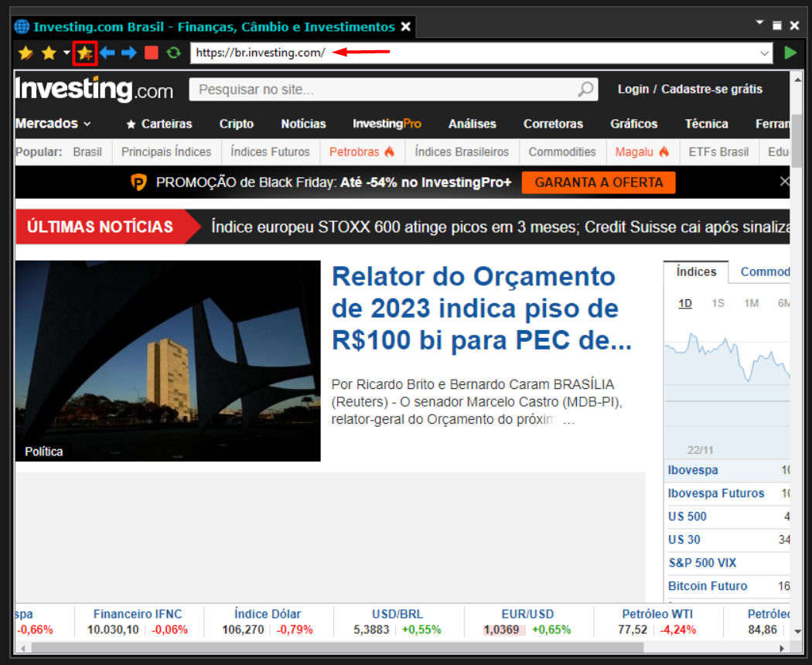Click the magnifier search icon
Viewport: 812px width, 665px height.
pyautogui.click(x=585, y=89)
